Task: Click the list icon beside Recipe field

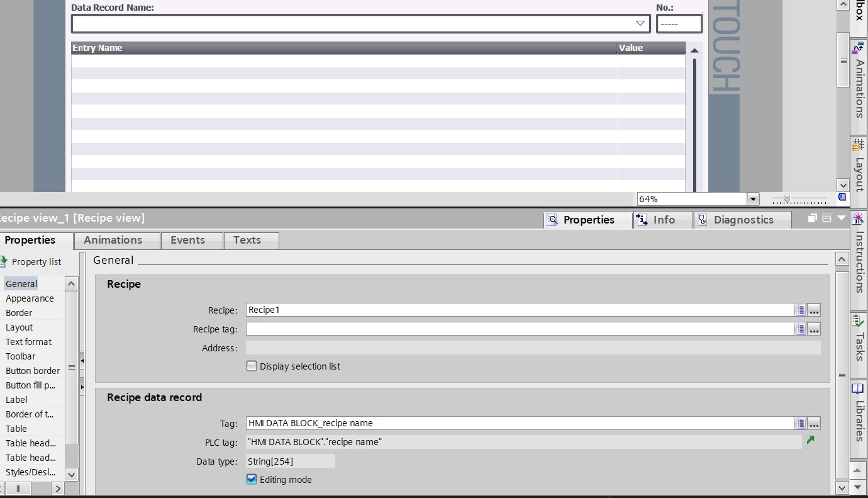Action: (801, 310)
